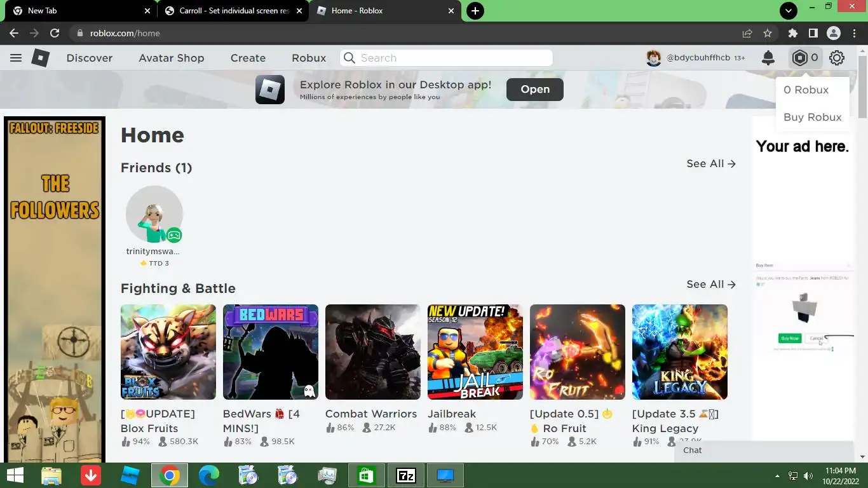Open the Windows Start menu
This screenshot has height=488, width=868.
click(15, 475)
